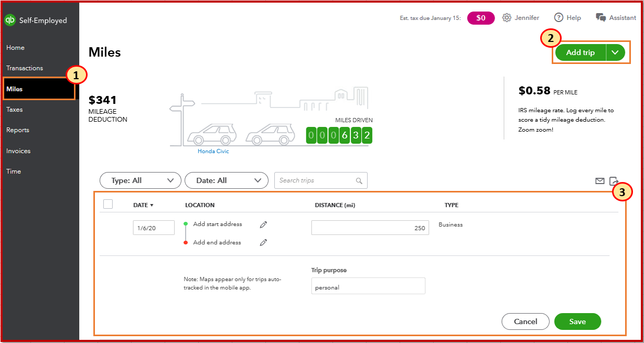Click the LOCATION column header
The height and width of the screenshot is (343, 644).
click(x=200, y=205)
